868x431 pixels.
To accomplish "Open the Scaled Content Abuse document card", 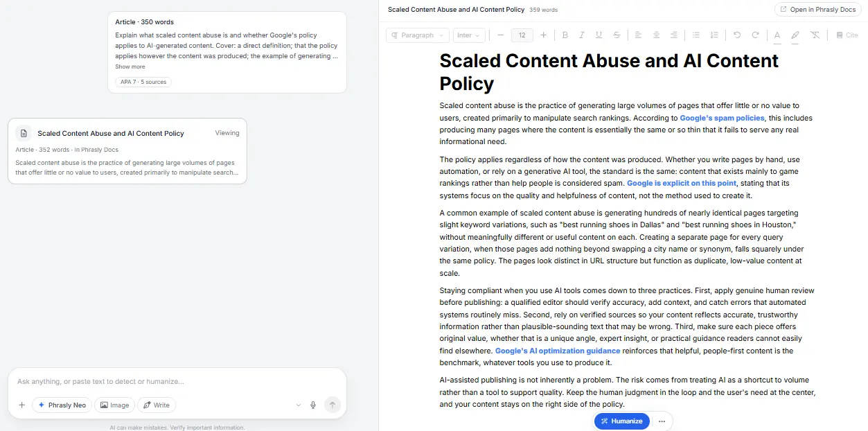I will click(127, 150).
